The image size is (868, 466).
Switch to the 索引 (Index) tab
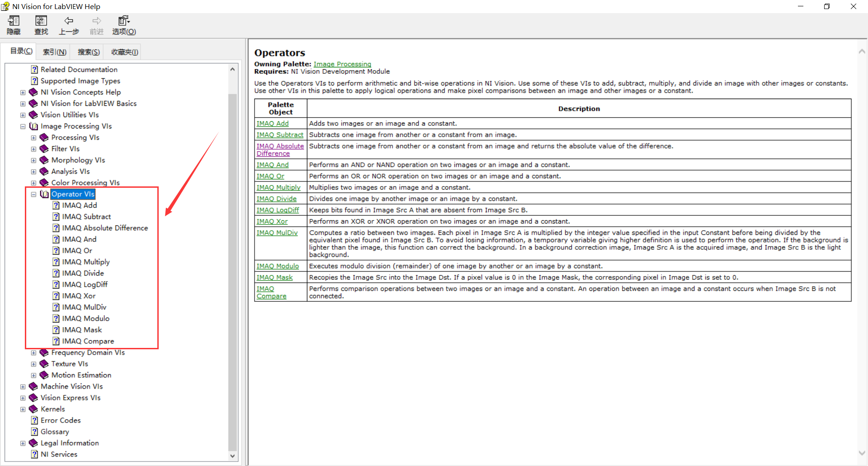54,52
